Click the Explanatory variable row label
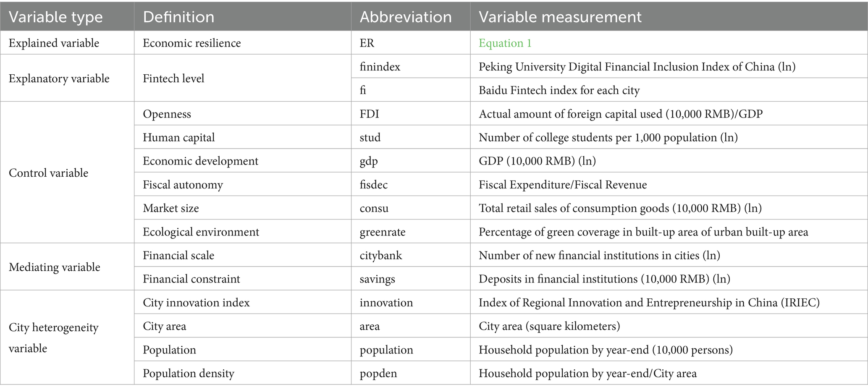The image size is (868, 392). pos(59,78)
